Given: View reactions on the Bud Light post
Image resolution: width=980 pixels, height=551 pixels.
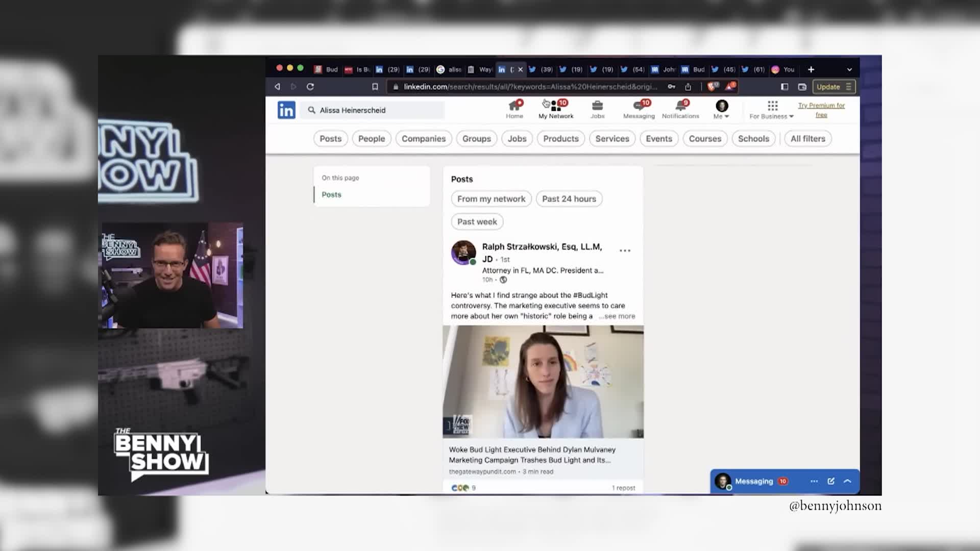Looking at the screenshot, I should 463,488.
